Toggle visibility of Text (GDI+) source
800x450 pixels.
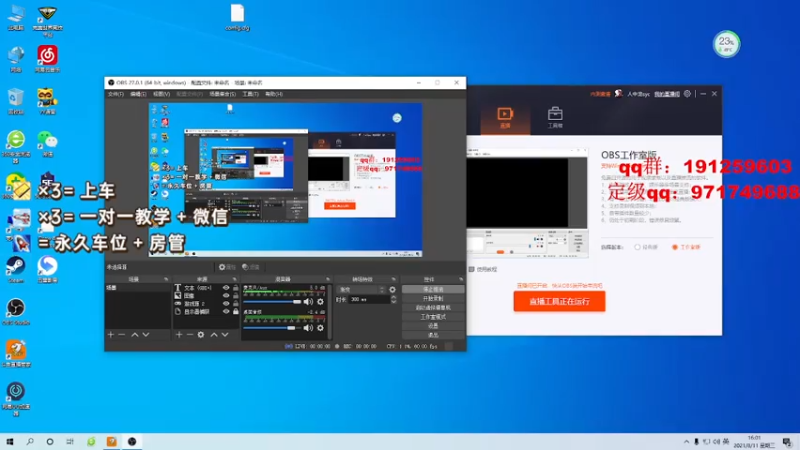pyautogui.click(x=226, y=288)
